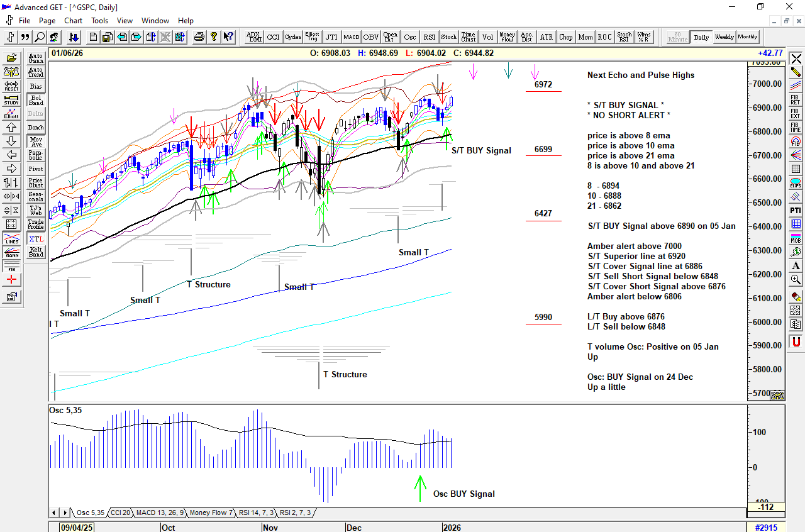Select the Elliott wave tool in left sidebar
Screen dimensions: 805x532
[x=11, y=114]
